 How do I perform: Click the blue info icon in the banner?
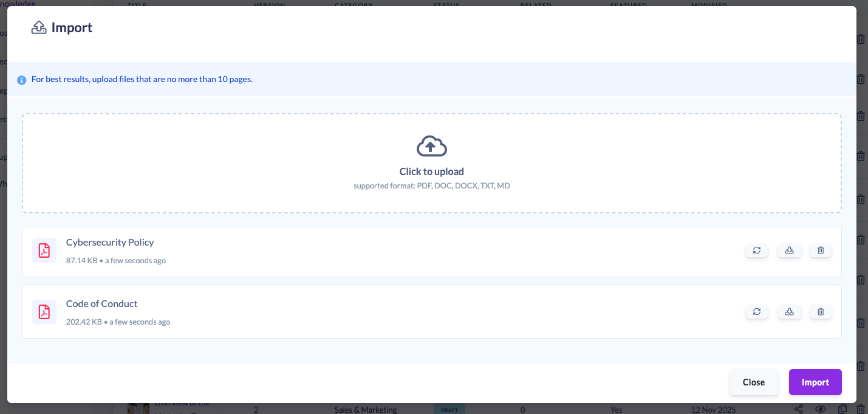(x=22, y=80)
